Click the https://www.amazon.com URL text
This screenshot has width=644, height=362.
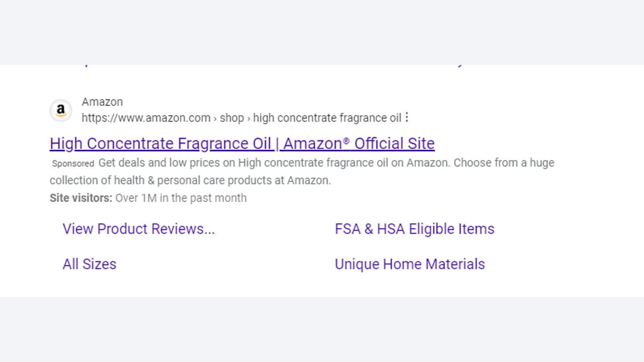click(x=146, y=118)
